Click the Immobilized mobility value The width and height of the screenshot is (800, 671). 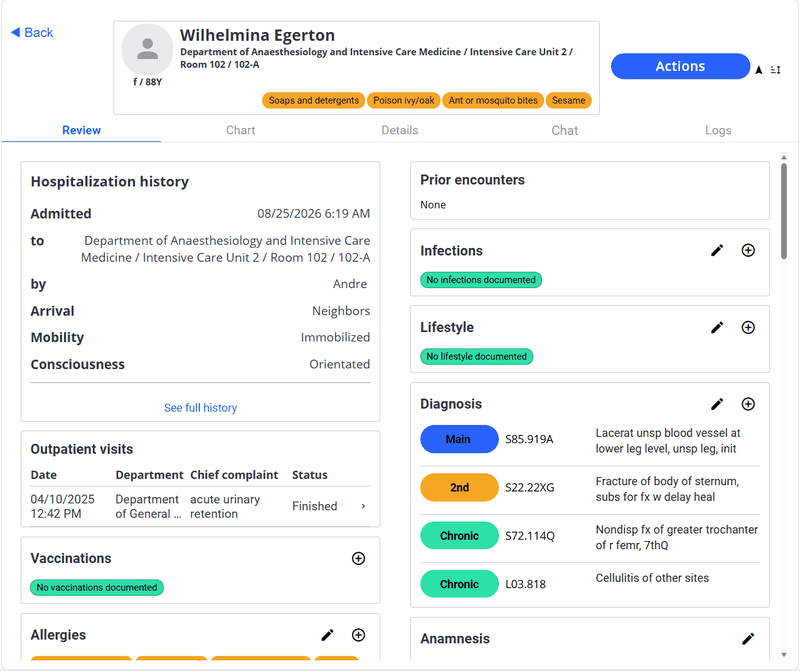335,337
